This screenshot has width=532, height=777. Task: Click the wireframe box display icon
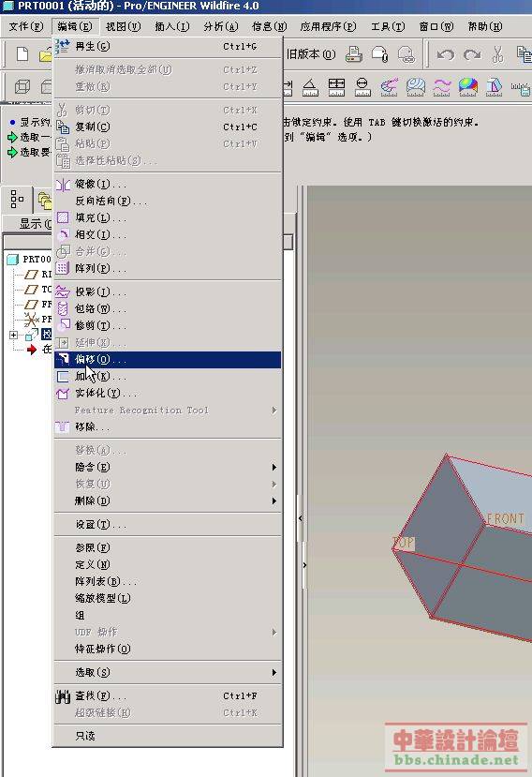click(x=22, y=87)
